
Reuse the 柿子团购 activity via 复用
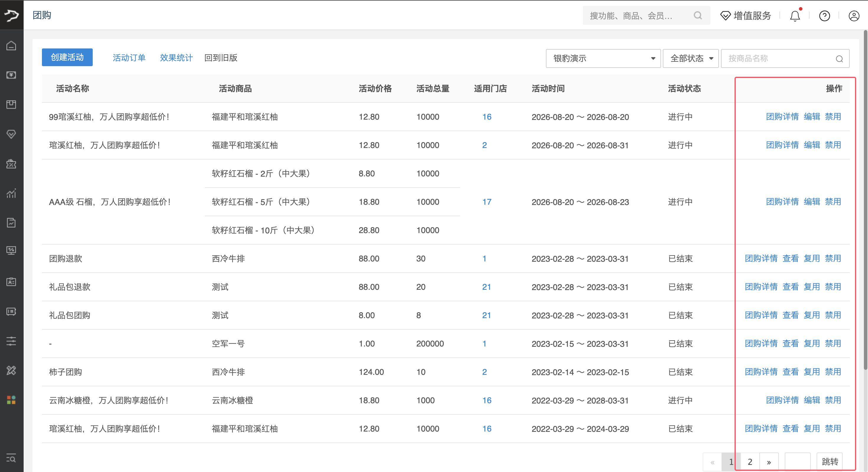(812, 372)
